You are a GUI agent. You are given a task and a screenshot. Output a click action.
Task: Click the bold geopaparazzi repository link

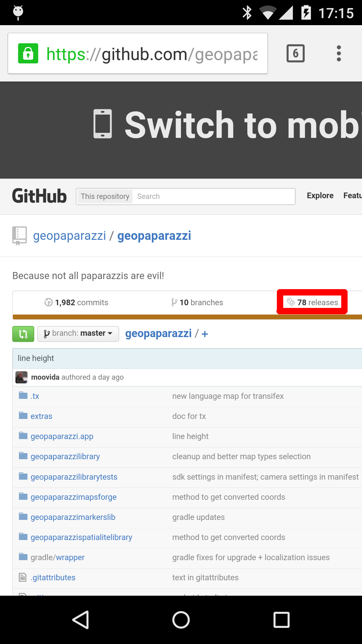pos(154,236)
